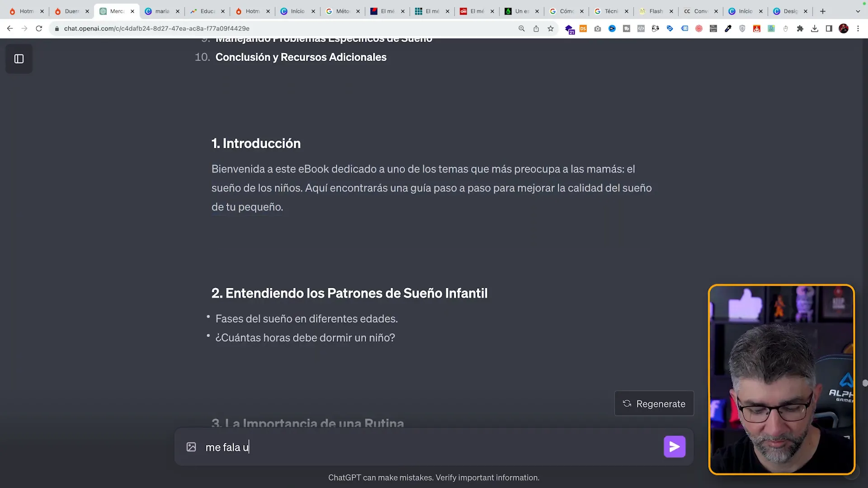Click the address bar URL
The width and height of the screenshot is (868, 488).
pyautogui.click(x=156, y=28)
